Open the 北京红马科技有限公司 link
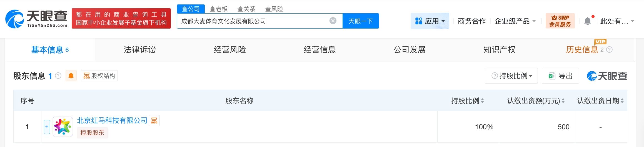 pos(112,120)
